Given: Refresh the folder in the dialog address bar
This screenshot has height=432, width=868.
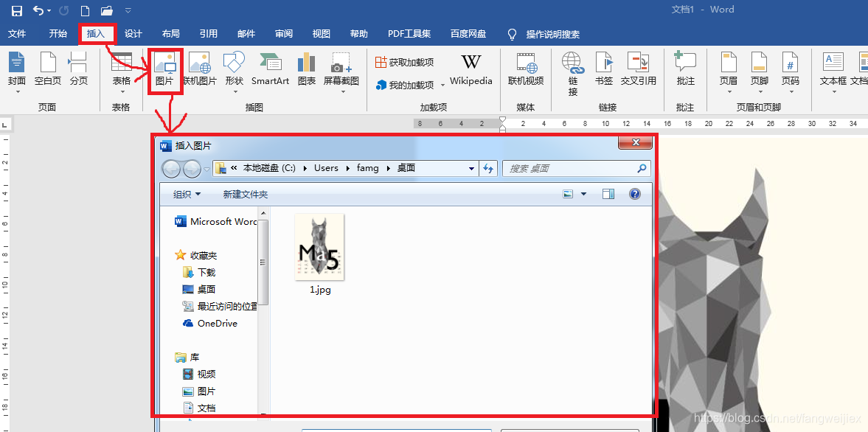Looking at the screenshot, I should pos(488,168).
